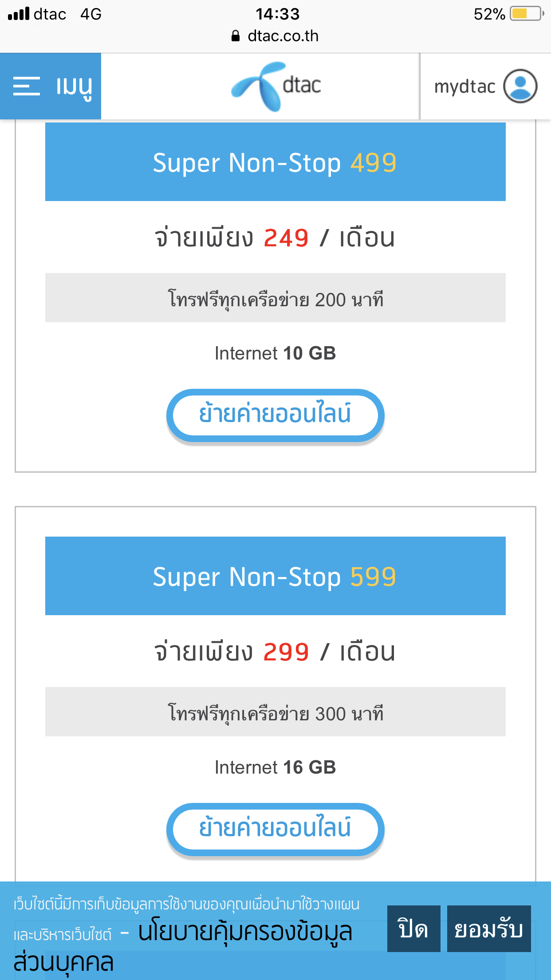This screenshot has width=551, height=980.
Task: Tap the Internet 10 GB text
Action: point(275,353)
